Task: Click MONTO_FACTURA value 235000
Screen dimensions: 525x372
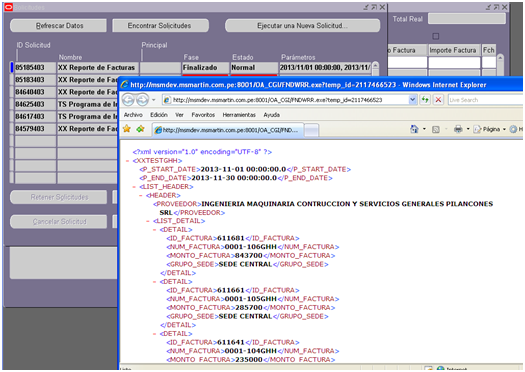Action: tap(249, 360)
